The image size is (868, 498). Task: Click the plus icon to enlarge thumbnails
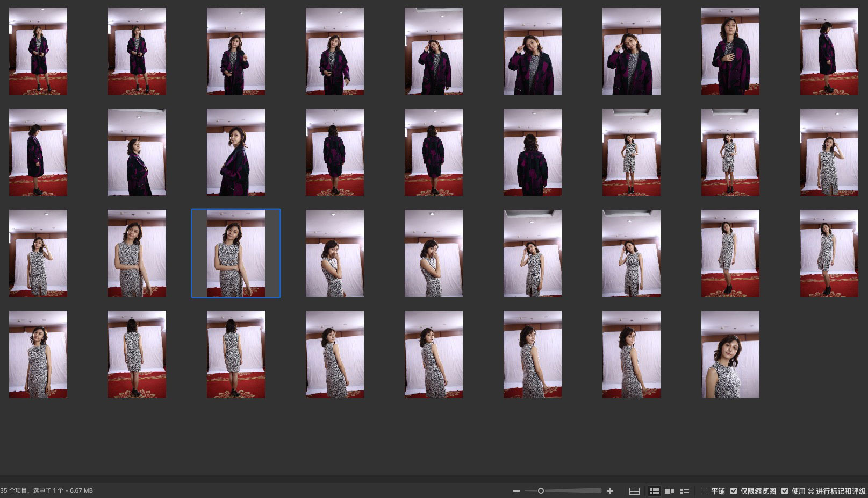coord(610,491)
